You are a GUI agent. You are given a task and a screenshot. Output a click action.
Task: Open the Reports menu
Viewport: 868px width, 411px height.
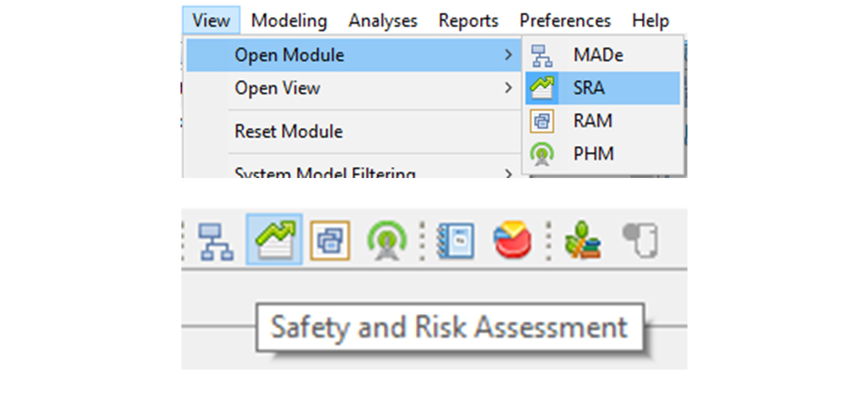pyautogui.click(x=468, y=20)
